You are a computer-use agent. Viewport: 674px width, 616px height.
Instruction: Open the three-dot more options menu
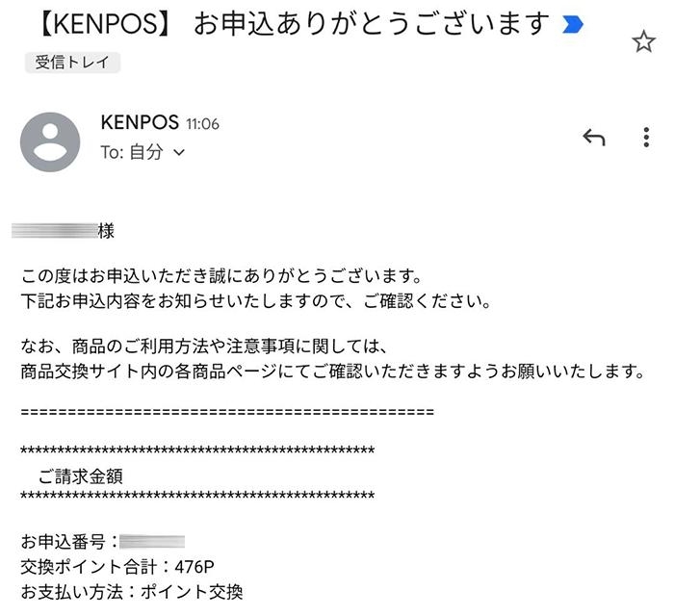646,138
